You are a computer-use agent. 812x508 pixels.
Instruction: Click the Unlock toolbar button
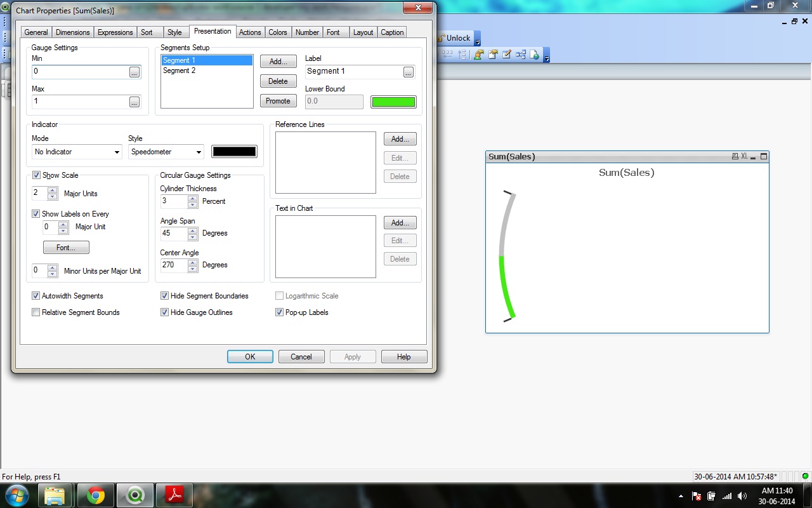click(x=454, y=38)
